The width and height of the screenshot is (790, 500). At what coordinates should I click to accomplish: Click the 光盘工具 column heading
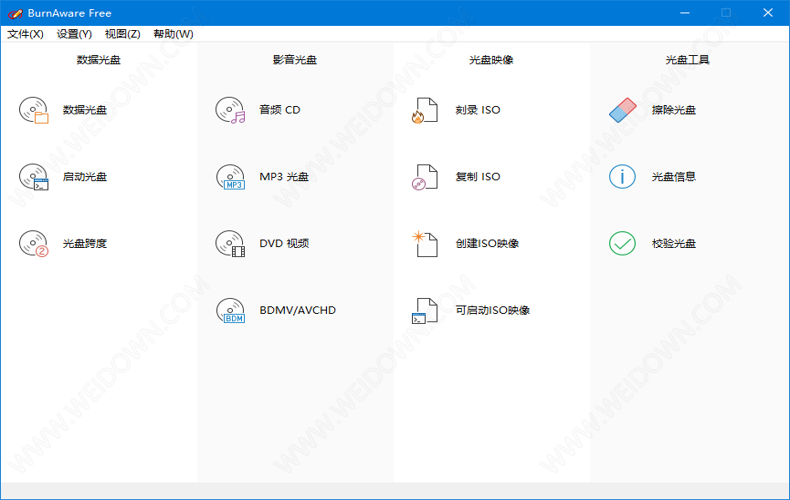(688, 60)
